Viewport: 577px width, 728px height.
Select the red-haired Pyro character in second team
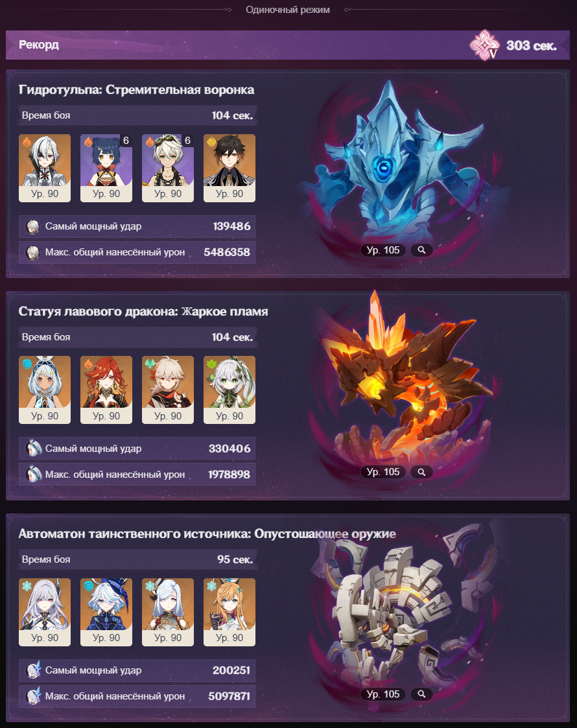[106, 390]
